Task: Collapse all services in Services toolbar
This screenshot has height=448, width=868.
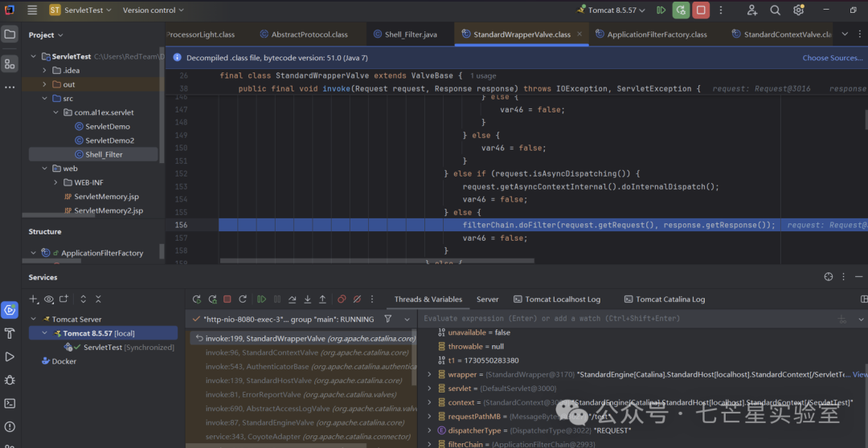Action: [x=98, y=299]
